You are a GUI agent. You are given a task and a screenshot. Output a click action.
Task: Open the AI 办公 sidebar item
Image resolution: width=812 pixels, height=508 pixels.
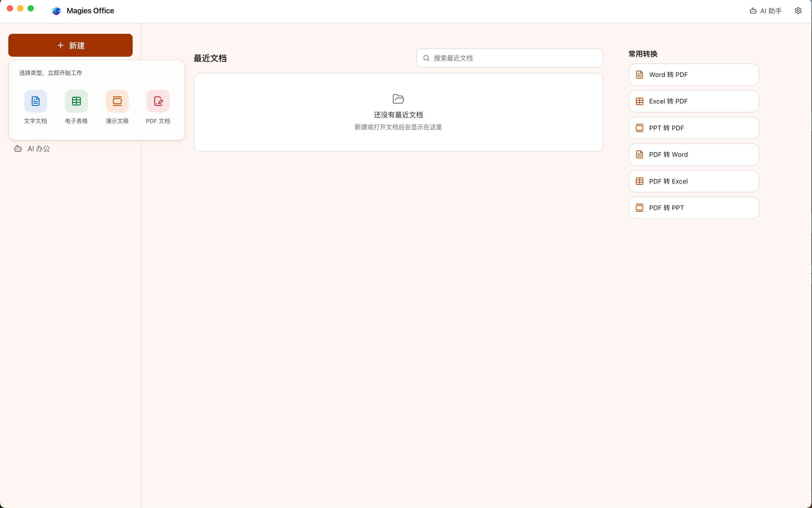coord(70,148)
